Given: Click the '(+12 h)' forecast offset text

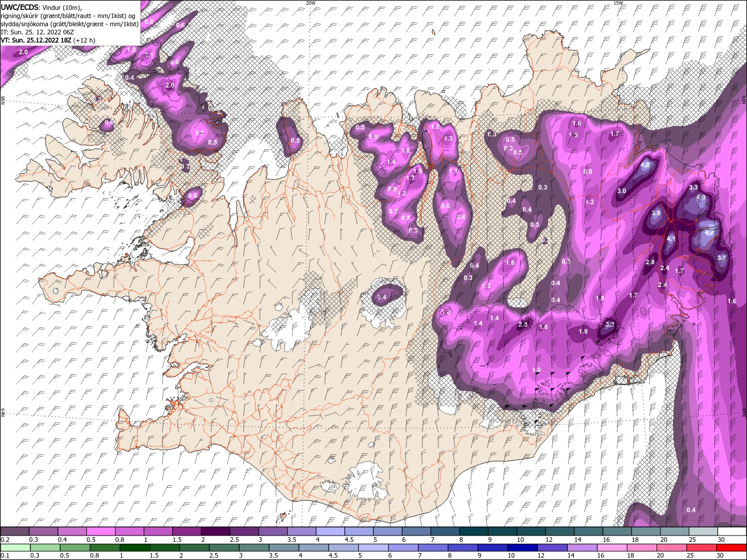Looking at the screenshot, I should pos(85,40).
